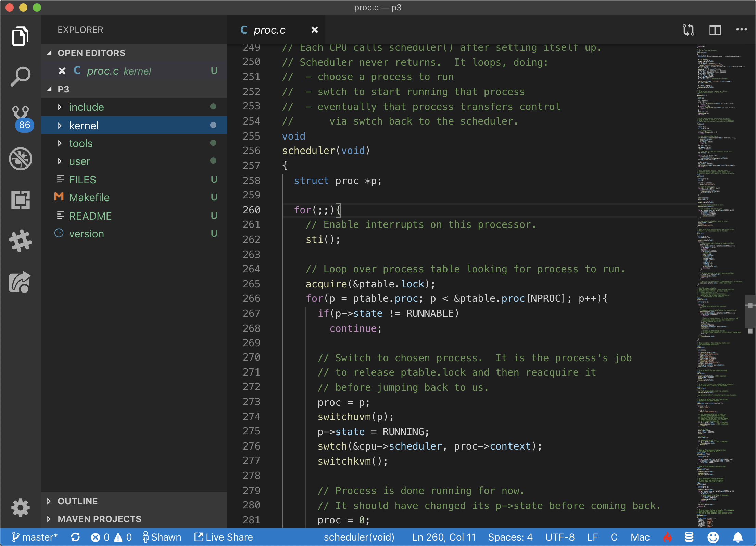The image size is (756, 546).
Task: Expand the tools folder
Action: pyautogui.click(x=81, y=144)
